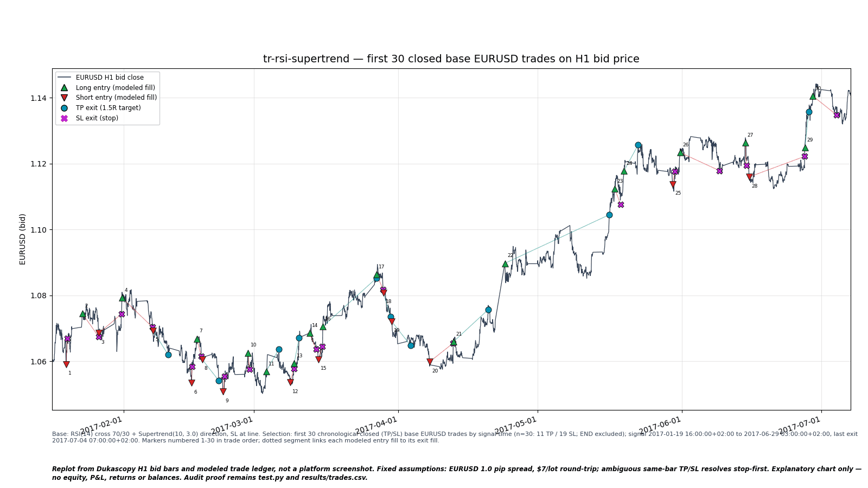Screen dimensions: 868x488
Task: Click the 2017-02-01 x-axis date label
Action: click(101, 426)
